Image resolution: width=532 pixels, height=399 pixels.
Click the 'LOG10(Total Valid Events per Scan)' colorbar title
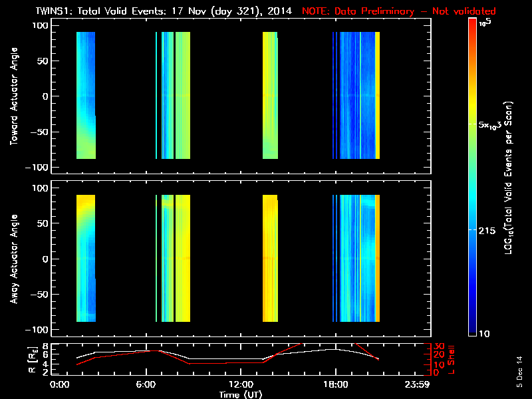508,177
